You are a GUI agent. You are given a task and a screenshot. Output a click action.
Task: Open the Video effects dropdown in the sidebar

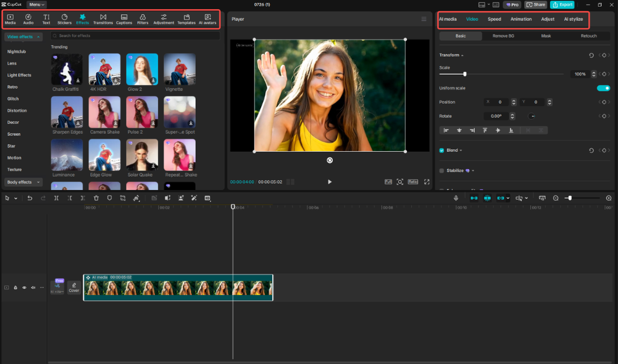pos(23,36)
